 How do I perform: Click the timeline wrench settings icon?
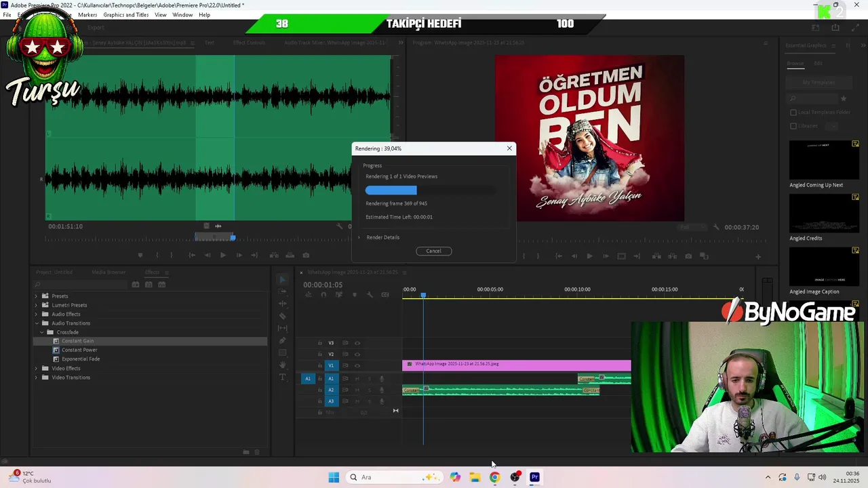[x=370, y=295]
